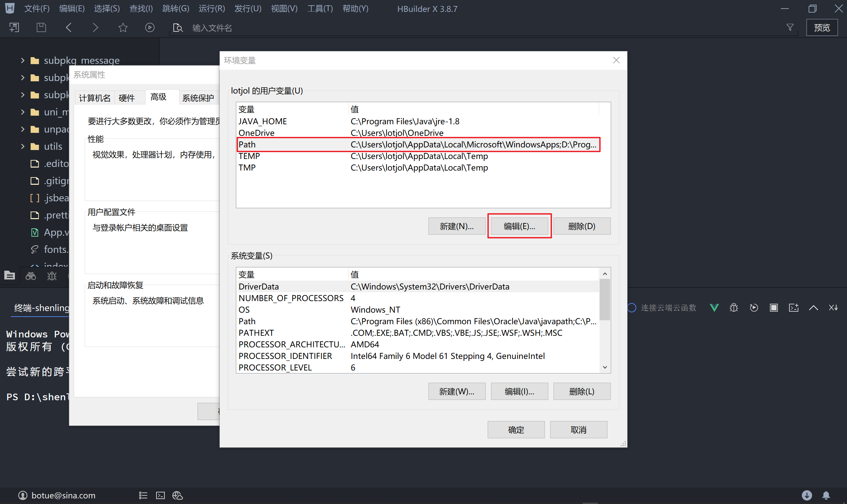Viewport: 847px width, 504px height.
Task: Click the stop square terminal icon
Action: point(774,308)
